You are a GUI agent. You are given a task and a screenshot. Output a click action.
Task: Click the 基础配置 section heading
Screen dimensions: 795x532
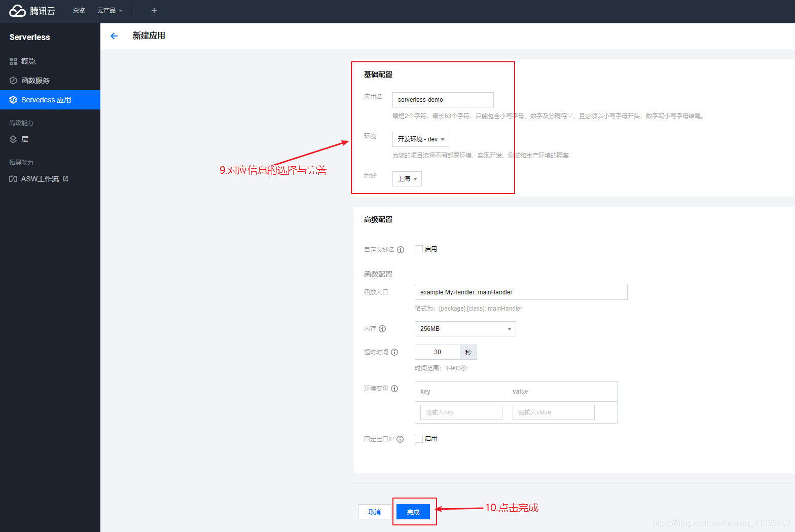coord(378,74)
